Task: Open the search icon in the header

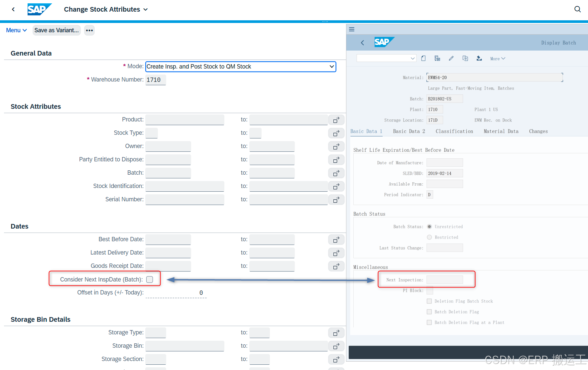Action: 578,9
